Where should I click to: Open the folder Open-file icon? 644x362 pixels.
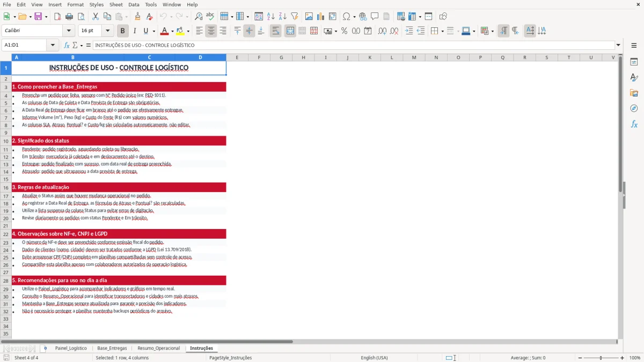click(x=21, y=17)
